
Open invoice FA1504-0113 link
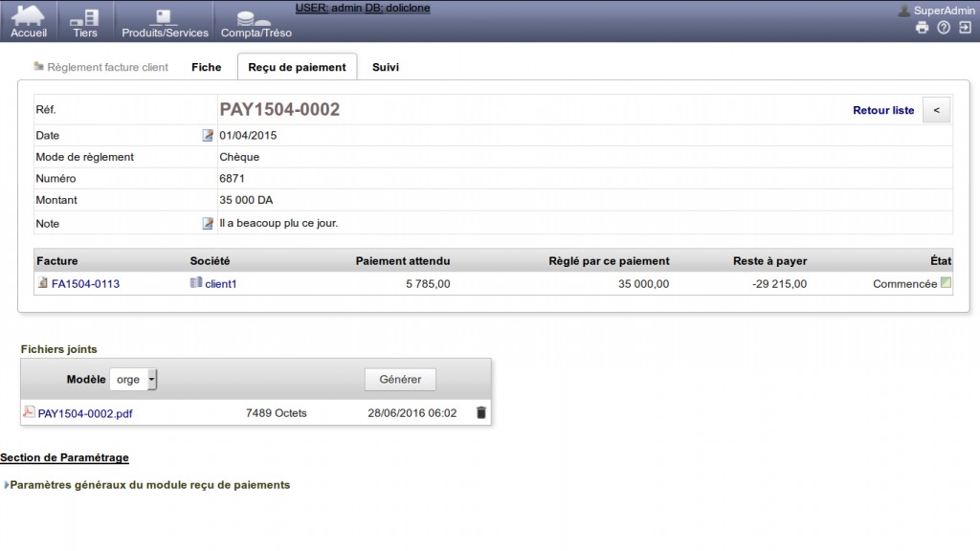coord(85,283)
